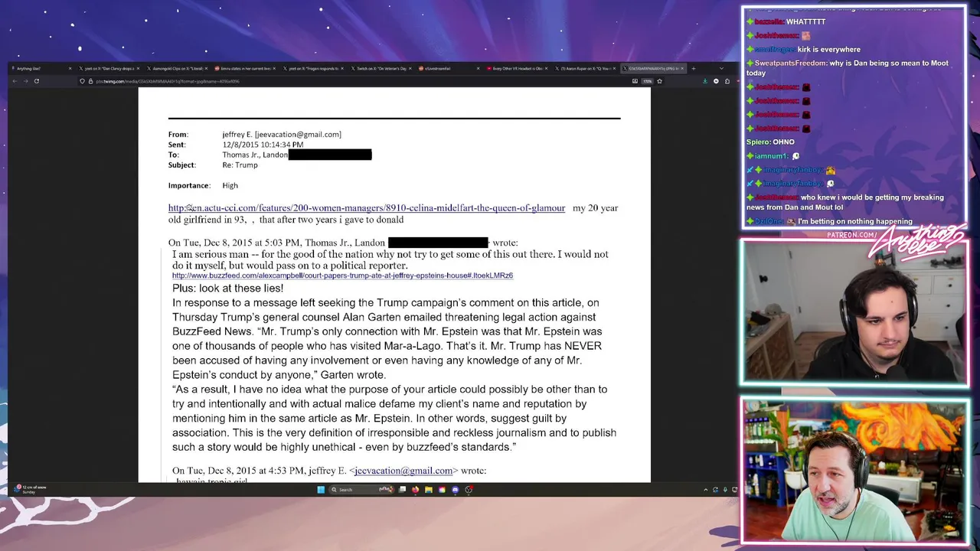Close the active twimg image tab
980x551 pixels.
(682, 68)
